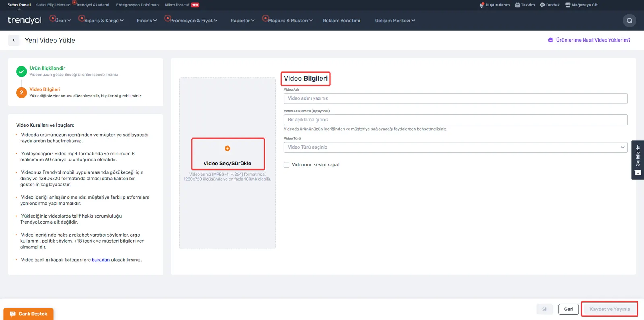Select the Video Bilgileri step in sidebar
The image size is (644, 320).
pos(45,89)
